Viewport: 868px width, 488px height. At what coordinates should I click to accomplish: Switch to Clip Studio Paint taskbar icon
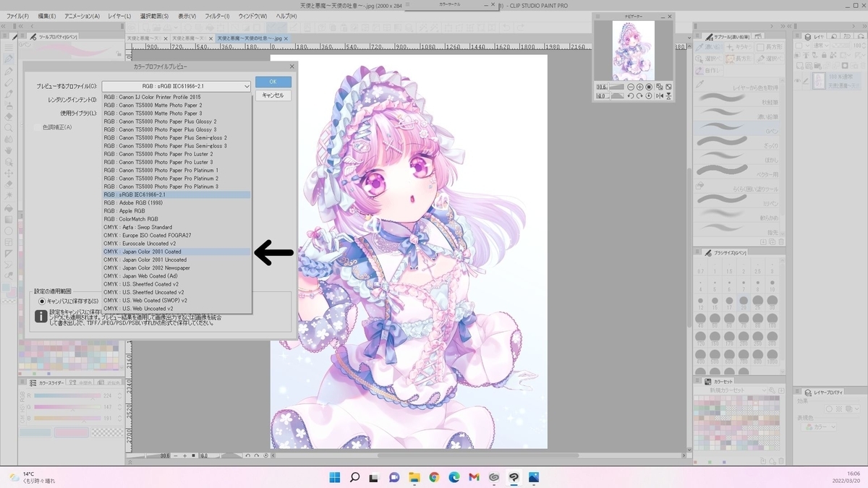pos(514,477)
